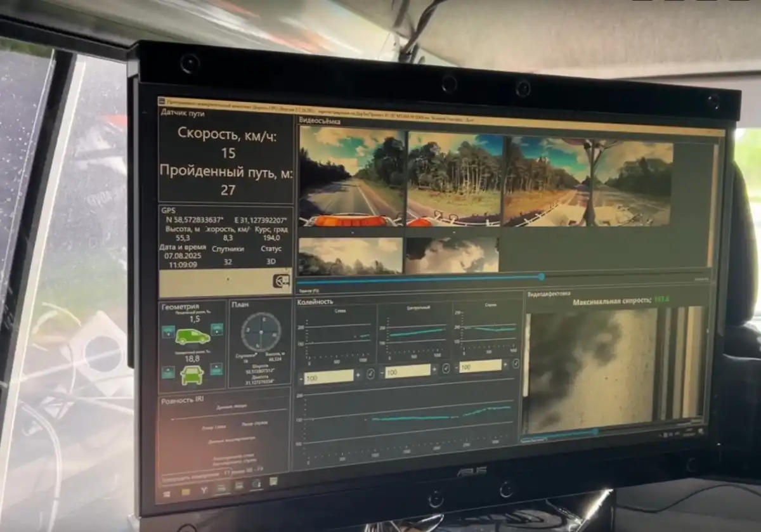Screen dimensions: 761x532
Task: Toggle checkmark for right rut chart
Action: [516, 363]
